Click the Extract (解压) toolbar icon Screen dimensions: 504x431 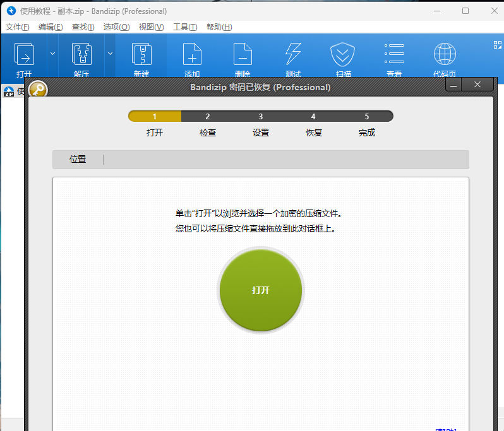pos(81,54)
